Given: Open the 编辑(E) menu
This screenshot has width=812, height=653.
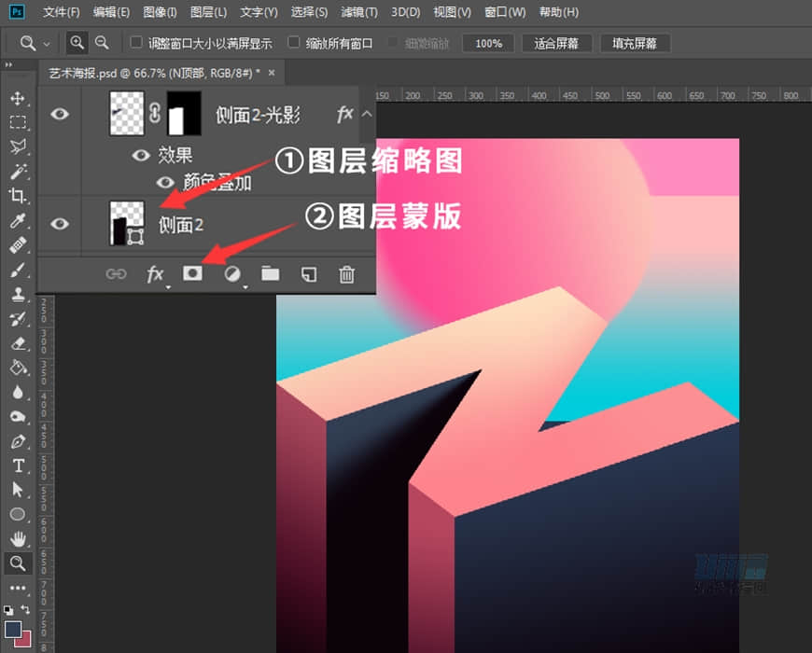Looking at the screenshot, I should click(111, 12).
